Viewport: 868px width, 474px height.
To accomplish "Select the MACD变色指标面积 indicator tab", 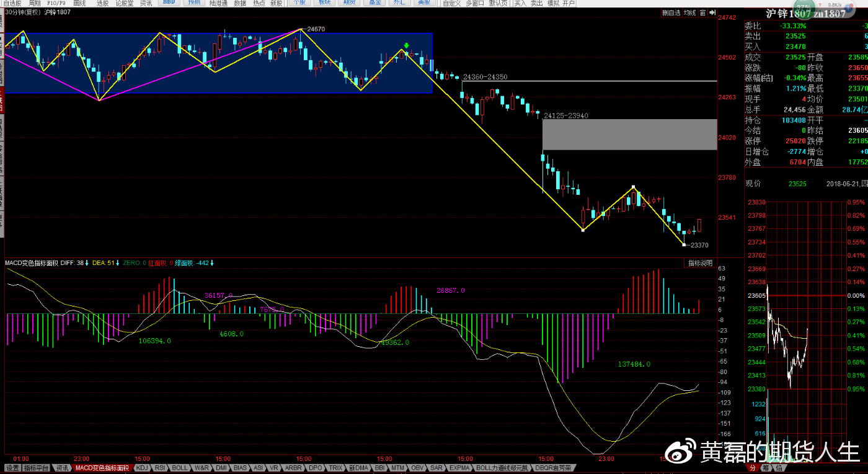I will (102, 468).
